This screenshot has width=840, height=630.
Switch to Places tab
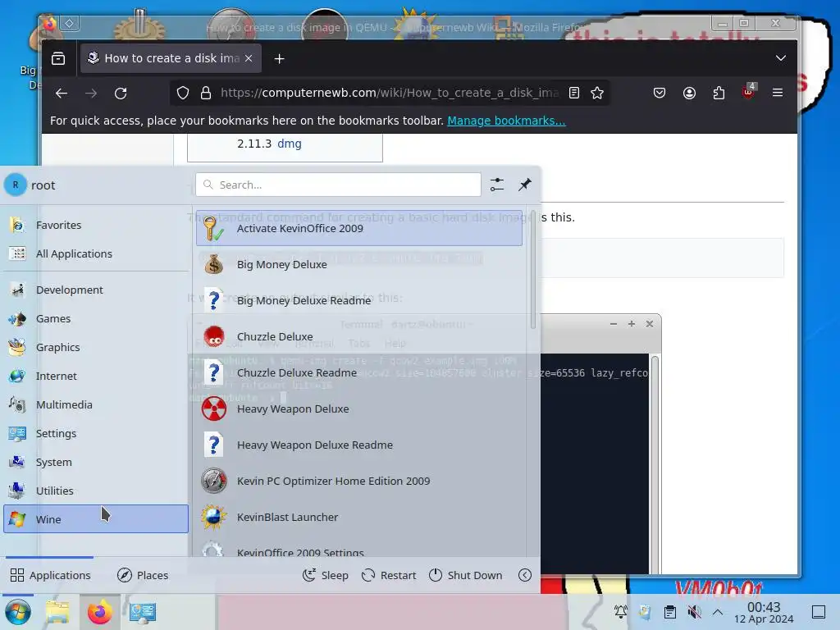[143, 575]
